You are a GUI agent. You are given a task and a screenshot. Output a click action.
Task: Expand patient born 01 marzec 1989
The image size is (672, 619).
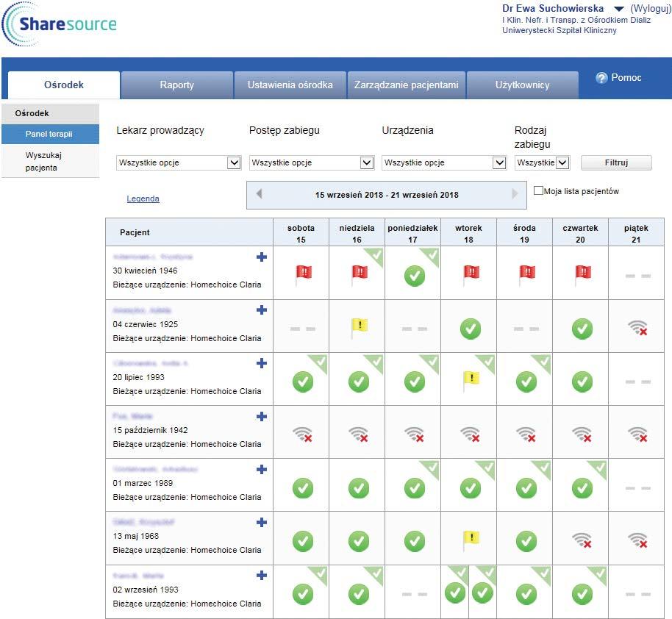pyautogui.click(x=262, y=469)
